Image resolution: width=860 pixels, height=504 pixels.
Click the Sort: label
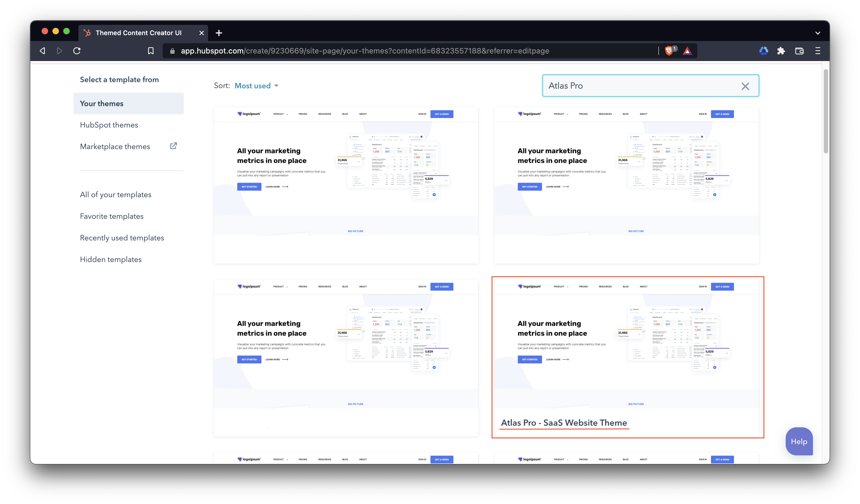coord(222,86)
